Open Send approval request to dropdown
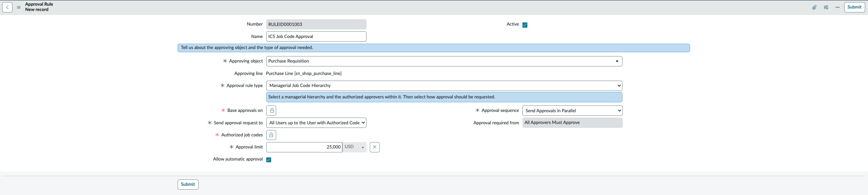The height and width of the screenshot is (195, 868). tap(316, 123)
